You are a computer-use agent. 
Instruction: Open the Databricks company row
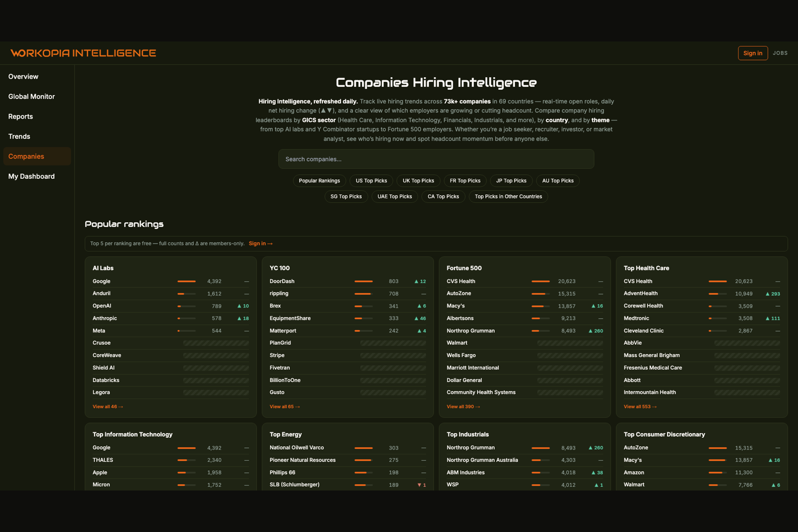coord(171,380)
